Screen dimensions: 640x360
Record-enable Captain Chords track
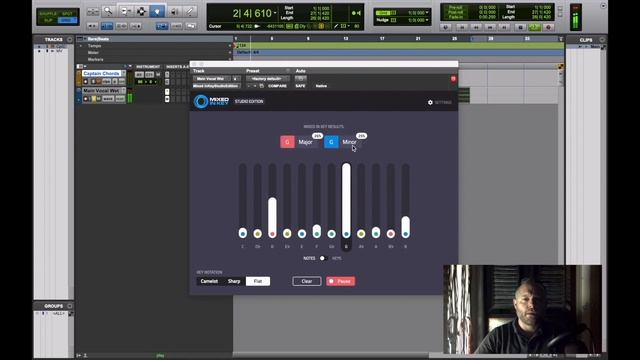pos(86,82)
